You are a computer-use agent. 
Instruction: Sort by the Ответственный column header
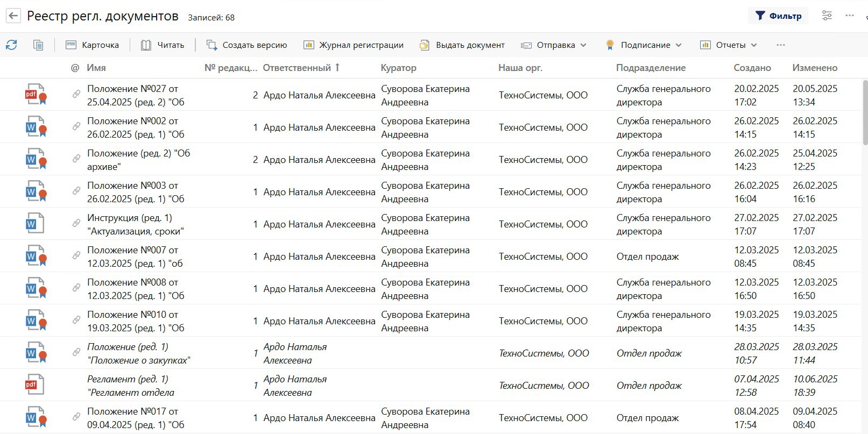[x=297, y=68]
